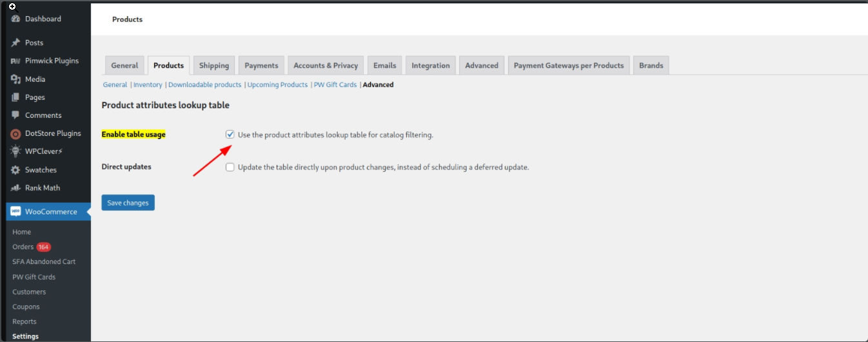The height and width of the screenshot is (342, 868).
Task: Click the circular icon at top-left corner
Action: 12,6
